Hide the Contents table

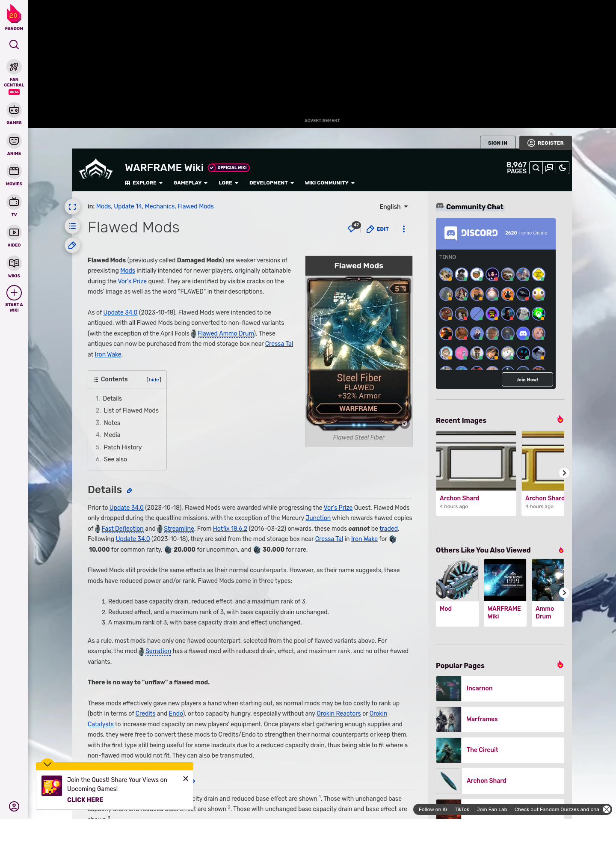[154, 380]
